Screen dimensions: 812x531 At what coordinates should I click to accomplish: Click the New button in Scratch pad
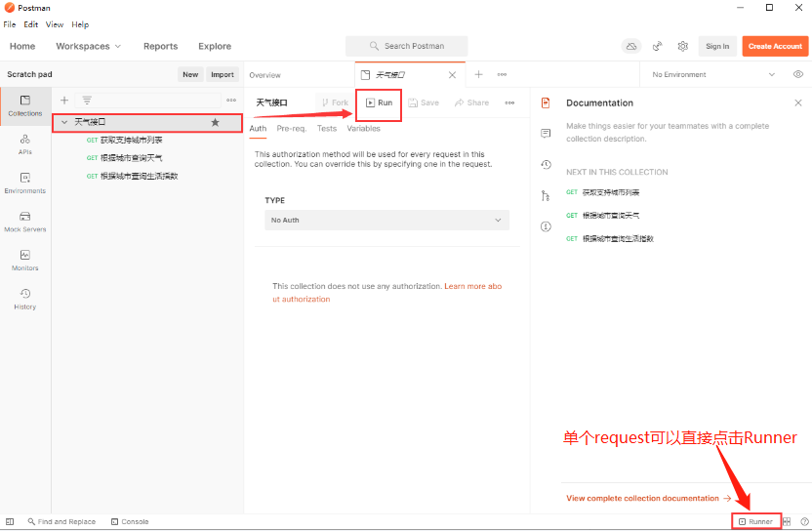click(190, 74)
